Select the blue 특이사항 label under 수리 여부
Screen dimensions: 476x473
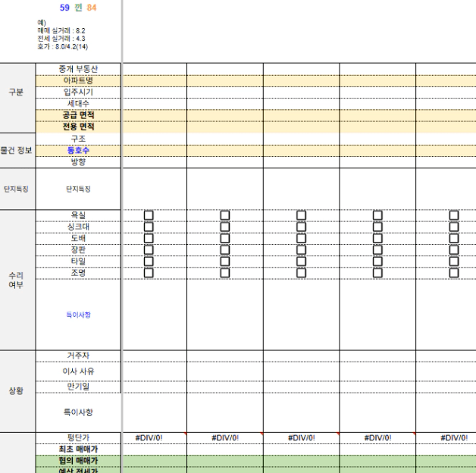78,315
